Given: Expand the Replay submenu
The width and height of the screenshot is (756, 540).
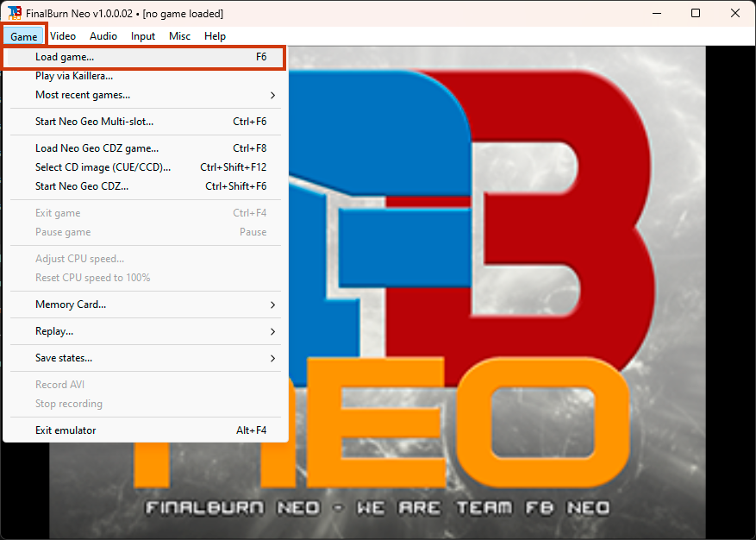Looking at the screenshot, I should click(145, 331).
